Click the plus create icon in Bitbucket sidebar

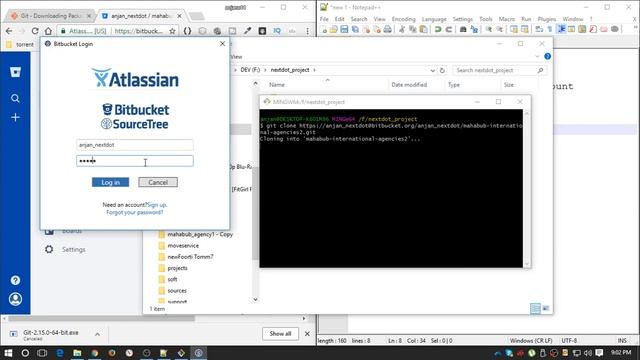click(15, 118)
